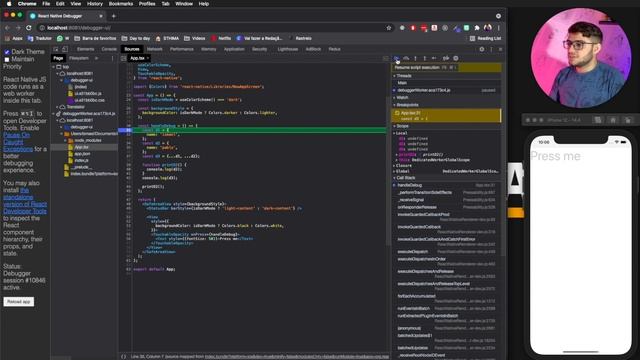Close the App.tsx editor tab
640x360 pixels.
coord(147,58)
